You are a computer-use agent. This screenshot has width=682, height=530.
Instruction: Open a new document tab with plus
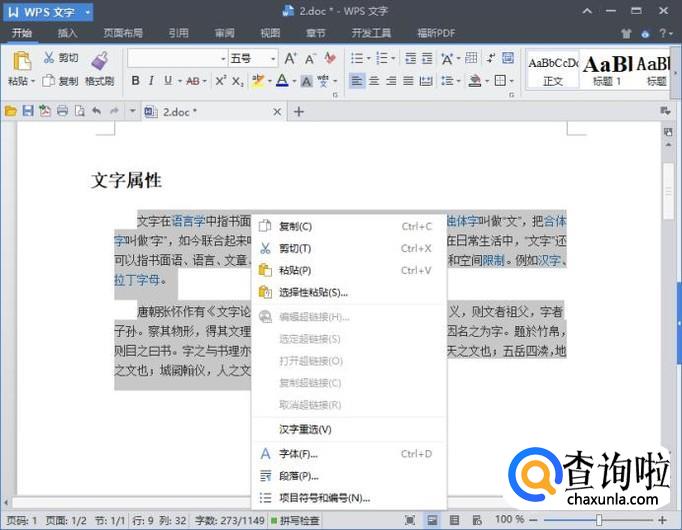pyautogui.click(x=298, y=111)
